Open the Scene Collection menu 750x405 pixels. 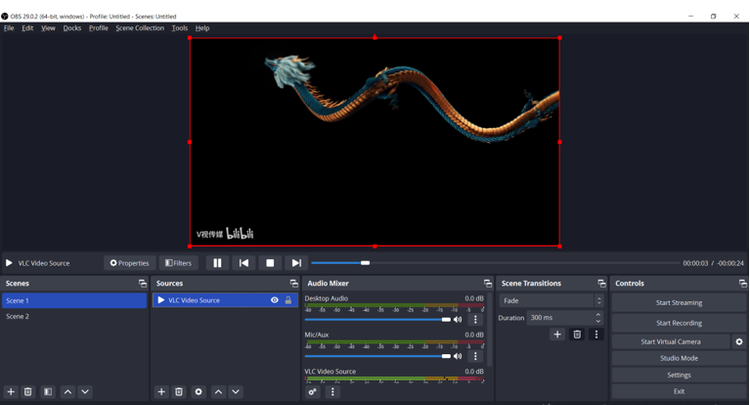pos(139,28)
